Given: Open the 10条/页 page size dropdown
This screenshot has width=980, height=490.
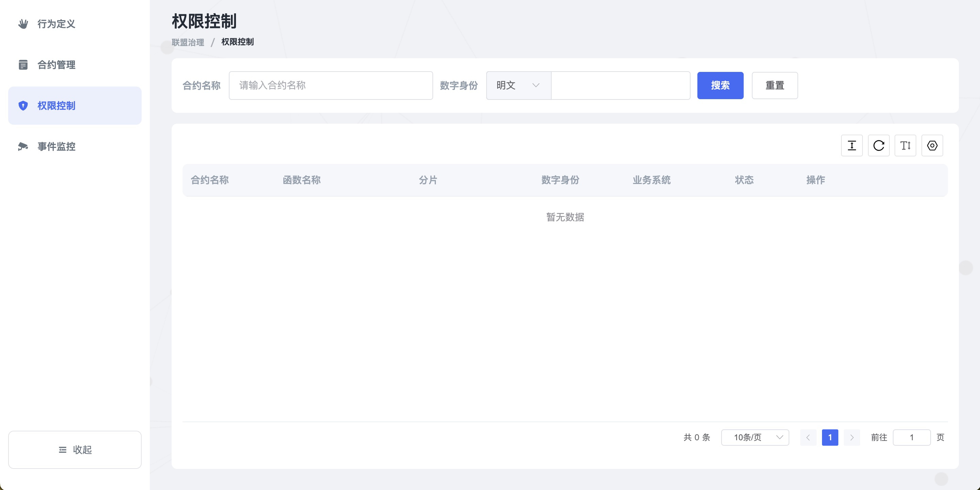Looking at the screenshot, I should (755, 438).
